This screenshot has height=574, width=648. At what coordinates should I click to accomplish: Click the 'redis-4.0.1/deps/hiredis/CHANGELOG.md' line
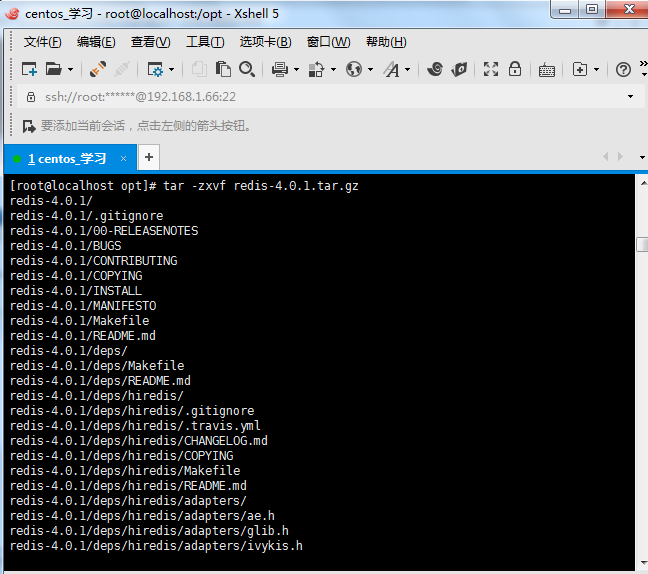139,441
